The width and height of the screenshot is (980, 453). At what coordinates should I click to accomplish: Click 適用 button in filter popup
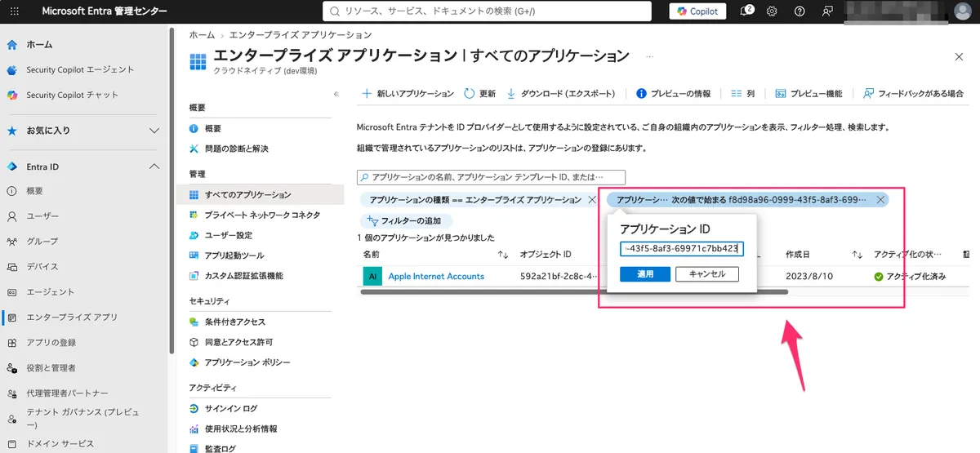(x=645, y=274)
